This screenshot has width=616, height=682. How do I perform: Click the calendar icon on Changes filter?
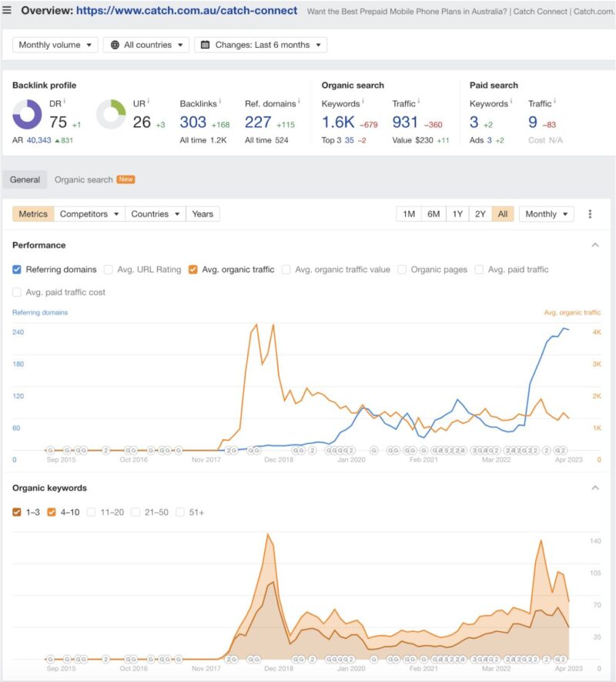203,45
